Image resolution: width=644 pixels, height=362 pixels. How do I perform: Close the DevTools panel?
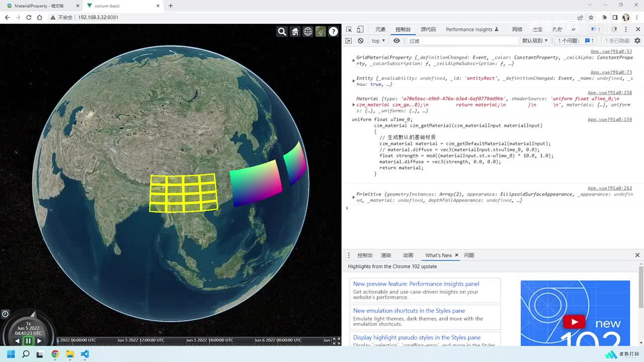tap(637, 29)
